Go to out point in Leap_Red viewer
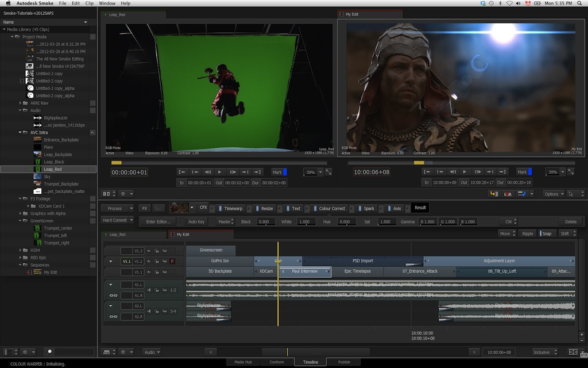Screen dimensions: 588x368 (257, 172)
